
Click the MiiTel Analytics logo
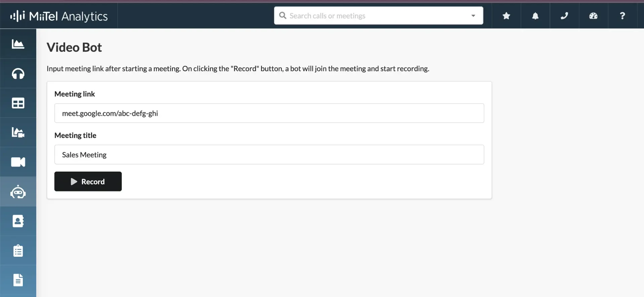59,16
